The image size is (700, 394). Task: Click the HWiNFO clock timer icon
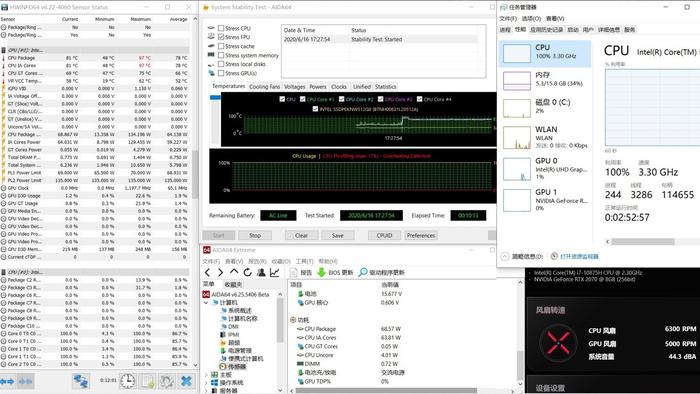(x=128, y=381)
